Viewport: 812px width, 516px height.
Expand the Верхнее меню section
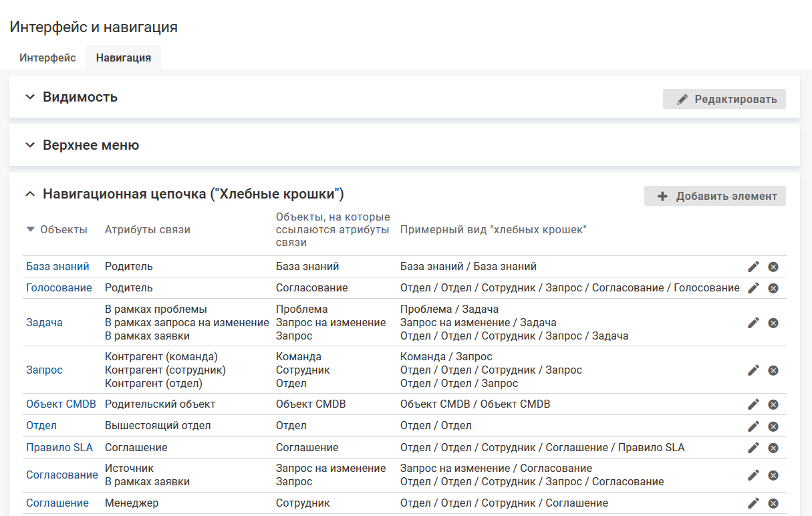point(29,145)
